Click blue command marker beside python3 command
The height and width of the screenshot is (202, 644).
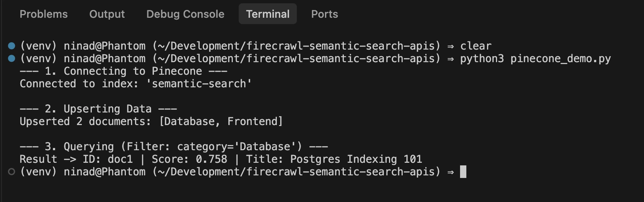[x=11, y=58]
